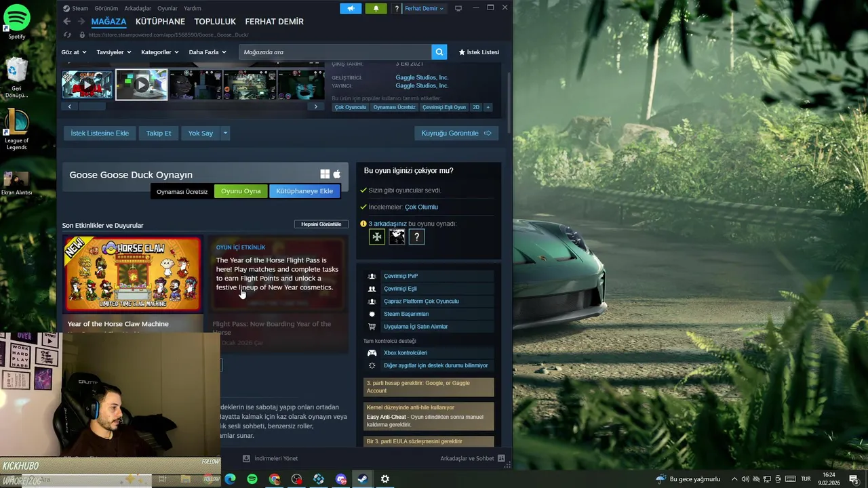Open the Görünüm menu

pyautogui.click(x=106, y=8)
